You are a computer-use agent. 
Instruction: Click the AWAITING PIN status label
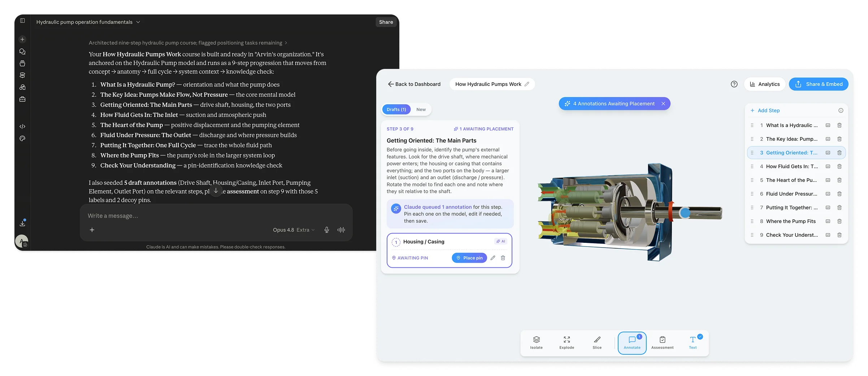point(410,258)
